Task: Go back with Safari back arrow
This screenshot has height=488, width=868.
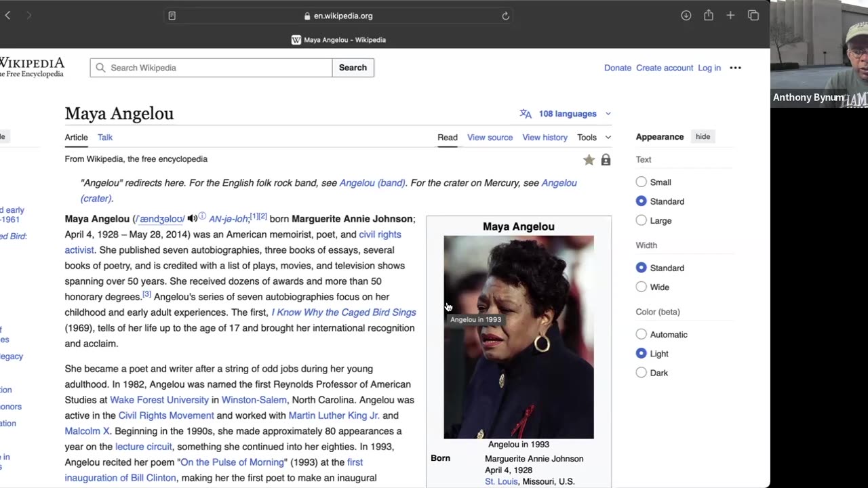Action: tap(7, 16)
